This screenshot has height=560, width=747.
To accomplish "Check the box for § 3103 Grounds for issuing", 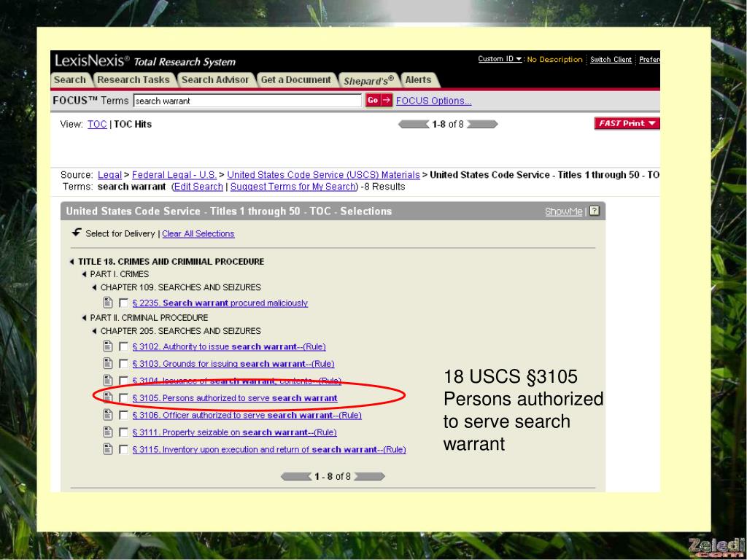I will click(123, 364).
